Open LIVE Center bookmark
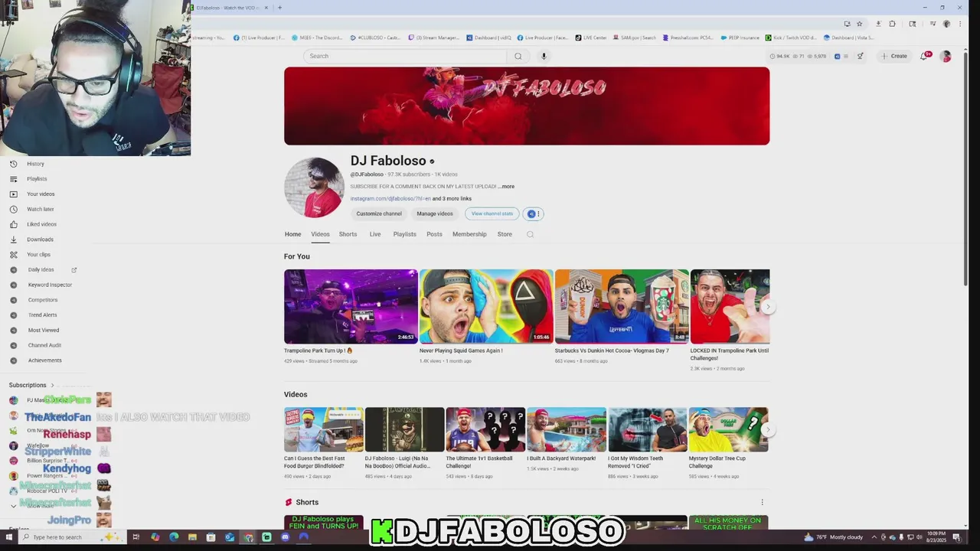 click(590, 37)
